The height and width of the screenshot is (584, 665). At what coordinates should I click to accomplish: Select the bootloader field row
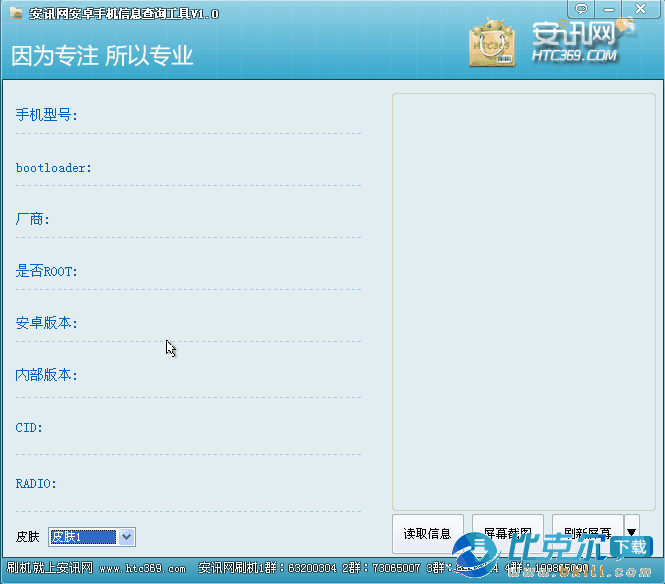coord(188,168)
